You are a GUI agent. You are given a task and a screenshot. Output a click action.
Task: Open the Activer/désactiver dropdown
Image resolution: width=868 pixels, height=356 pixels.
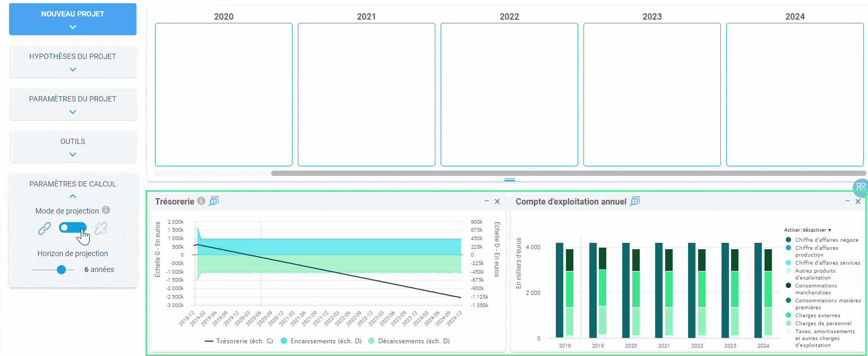click(807, 230)
